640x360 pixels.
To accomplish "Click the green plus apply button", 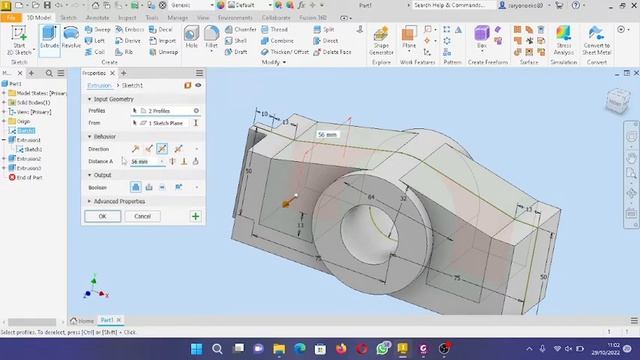I will click(196, 216).
